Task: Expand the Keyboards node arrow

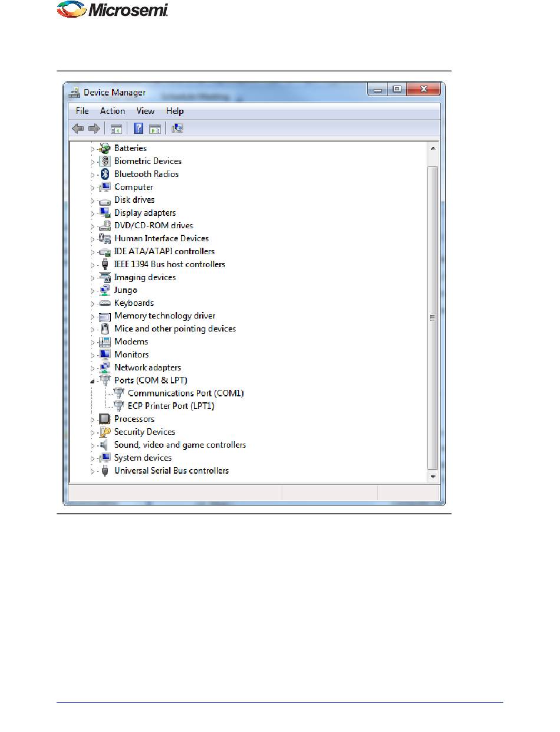Action: pyautogui.click(x=93, y=304)
